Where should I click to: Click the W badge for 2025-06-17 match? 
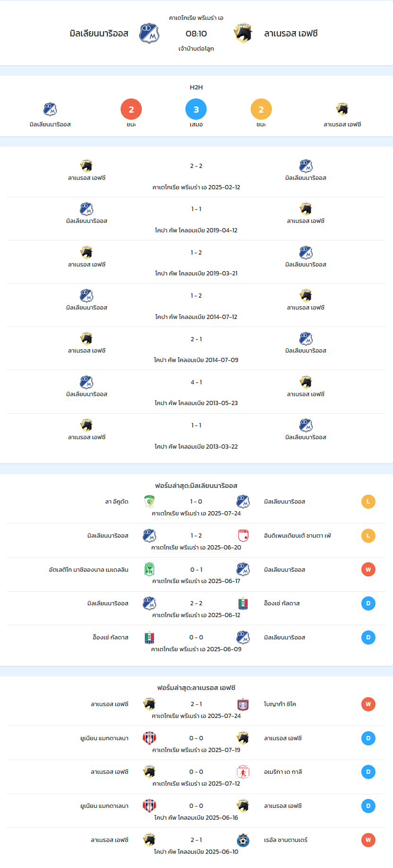point(368,569)
